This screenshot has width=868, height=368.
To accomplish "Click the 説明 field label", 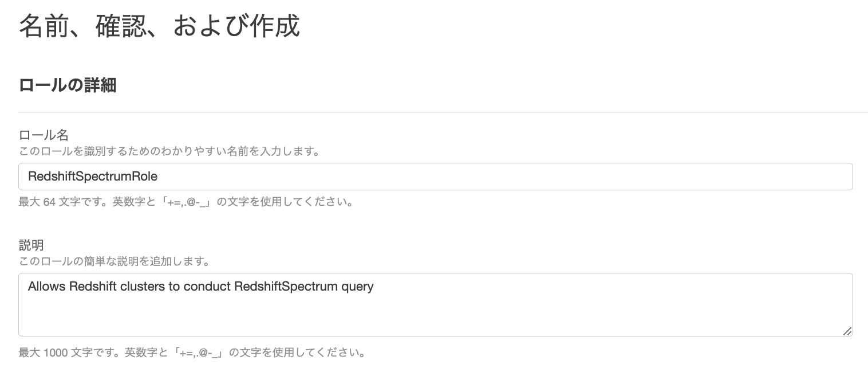I will pos(31,245).
